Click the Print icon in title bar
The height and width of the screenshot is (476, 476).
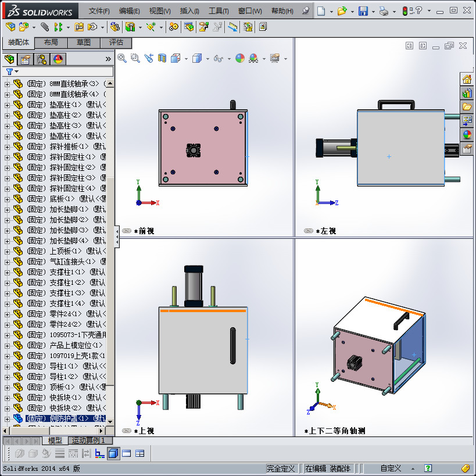[x=384, y=11]
